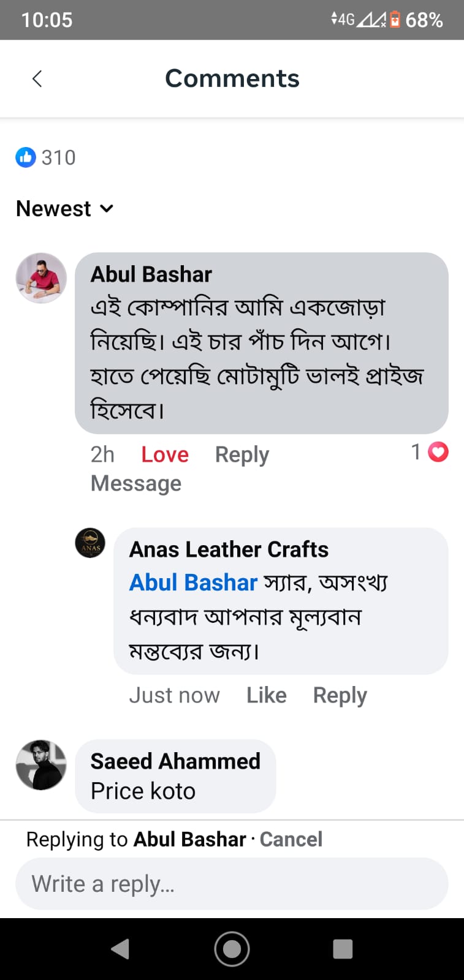The image size is (464, 980).
Task: Reply to Abul Bashar's comment
Action: (242, 454)
